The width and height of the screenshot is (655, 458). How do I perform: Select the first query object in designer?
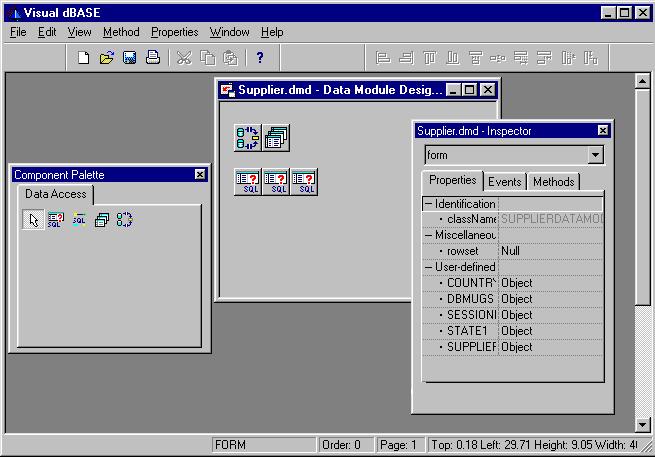coord(248,182)
